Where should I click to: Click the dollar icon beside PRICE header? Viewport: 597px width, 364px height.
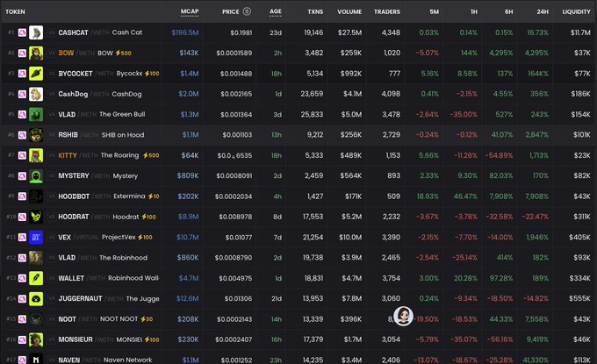pyautogui.click(x=247, y=11)
